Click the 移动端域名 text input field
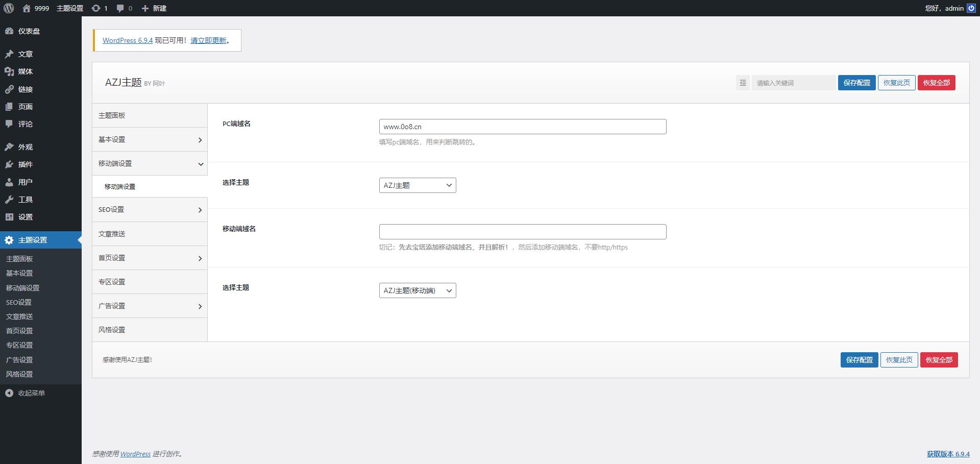Viewport: 980px width, 464px height. [x=522, y=232]
